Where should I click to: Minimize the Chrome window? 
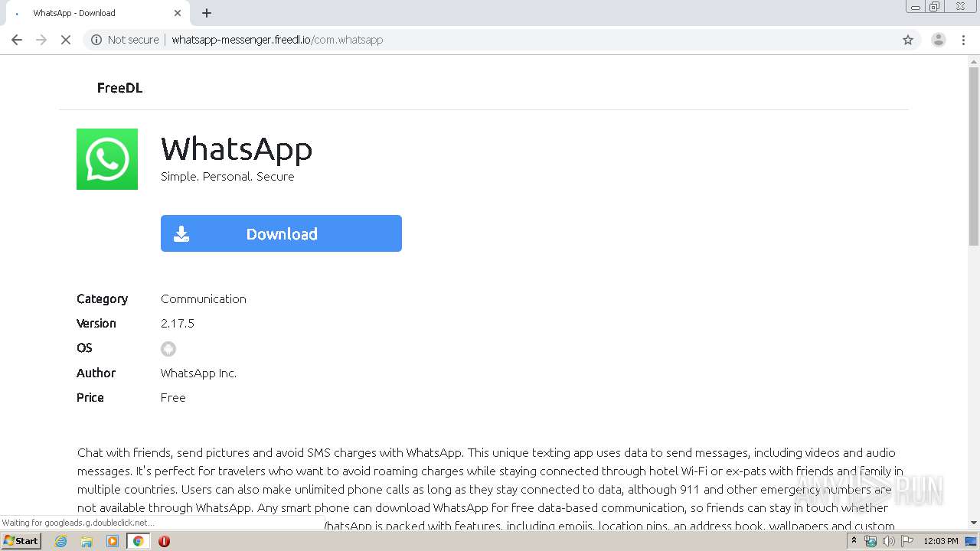[x=916, y=7]
